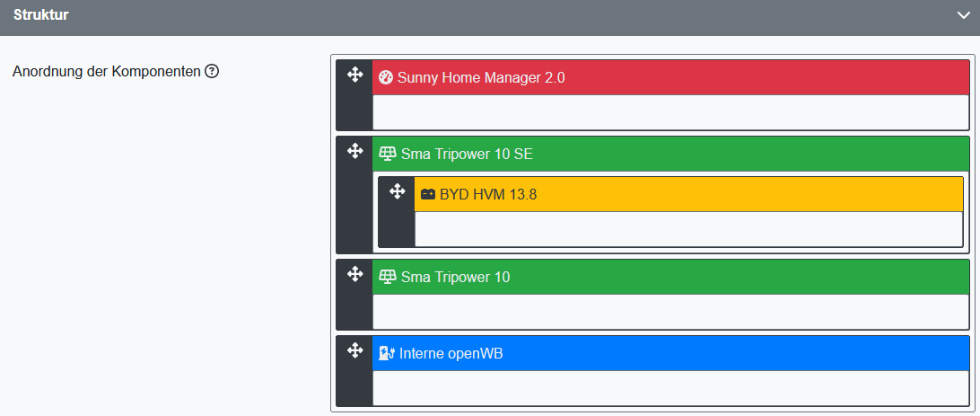The width and height of the screenshot is (980, 416).
Task: Click the Struktur section header title
Action: [x=41, y=15]
